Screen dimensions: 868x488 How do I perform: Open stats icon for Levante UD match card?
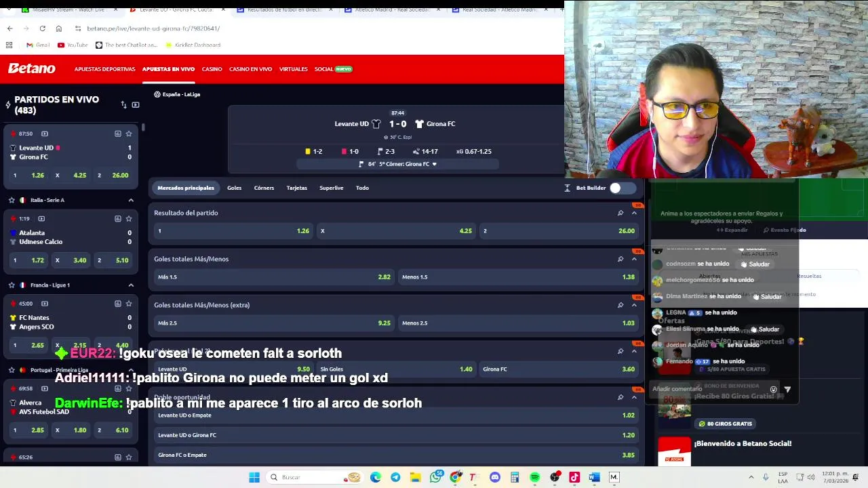tap(117, 134)
